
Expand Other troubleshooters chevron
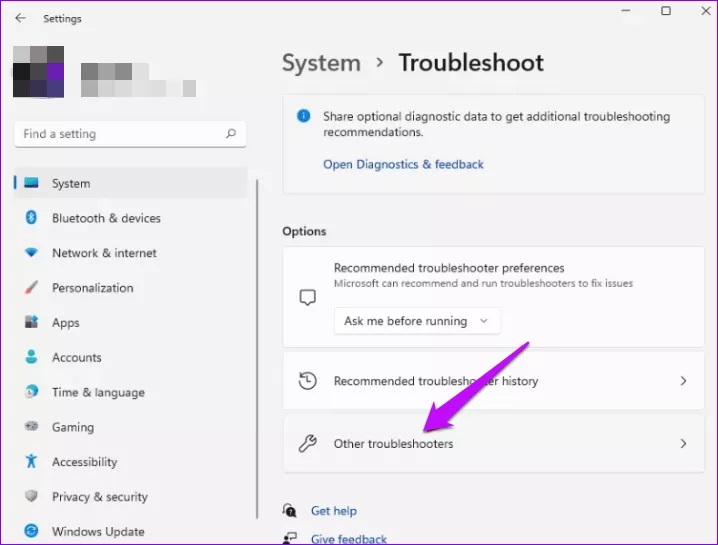pos(683,443)
